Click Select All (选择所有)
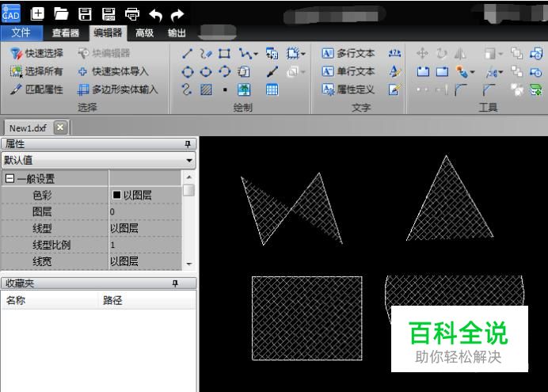Viewport: 548px width, 392px height. click(36, 71)
